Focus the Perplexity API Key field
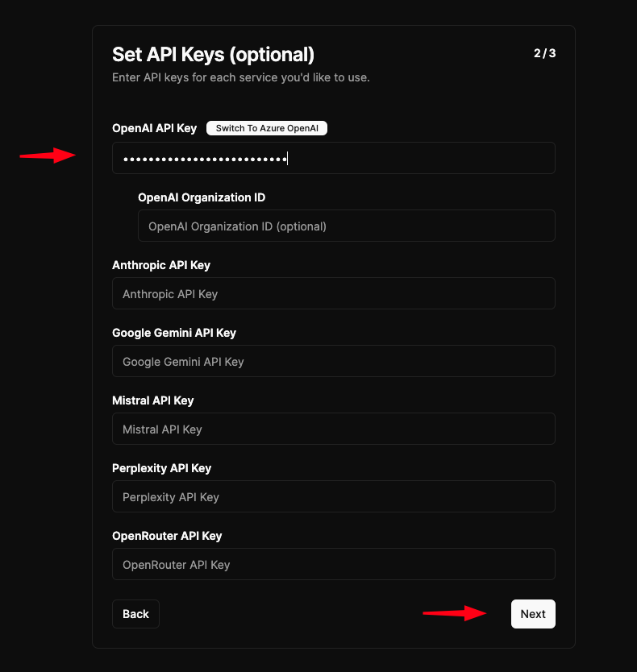Image resolution: width=637 pixels, height=672 pixels. coord(333,496)
